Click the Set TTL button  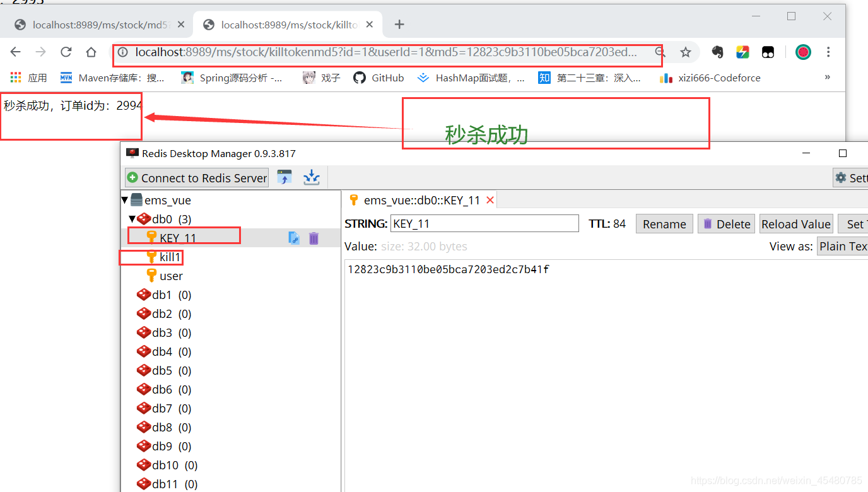point(853,224)
